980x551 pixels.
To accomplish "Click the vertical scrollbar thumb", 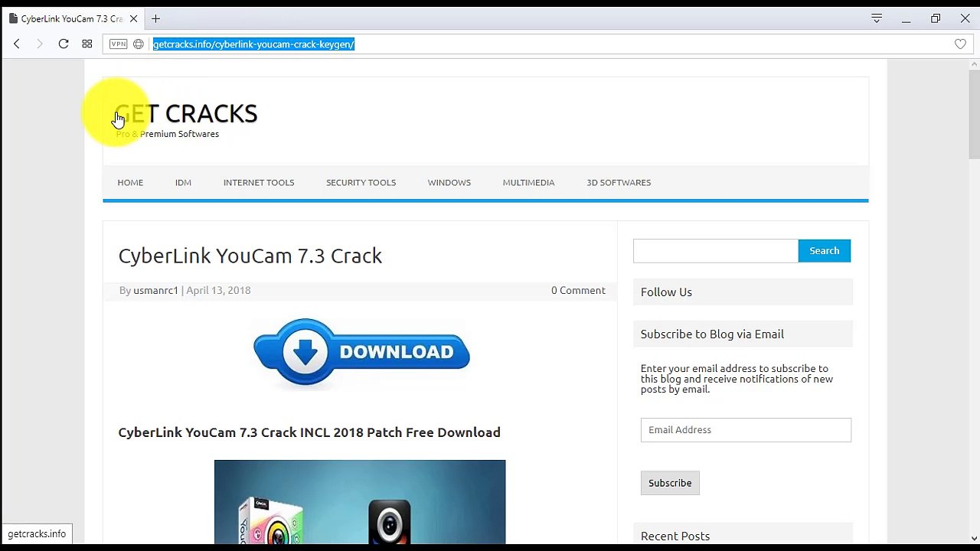I will [974, 114].
